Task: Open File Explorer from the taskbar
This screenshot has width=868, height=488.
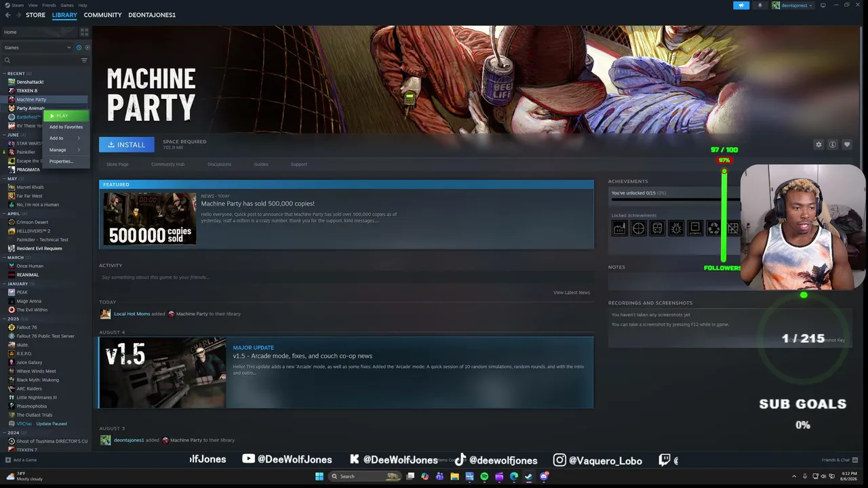Action: pyautogui.click(x=454, y=476)
